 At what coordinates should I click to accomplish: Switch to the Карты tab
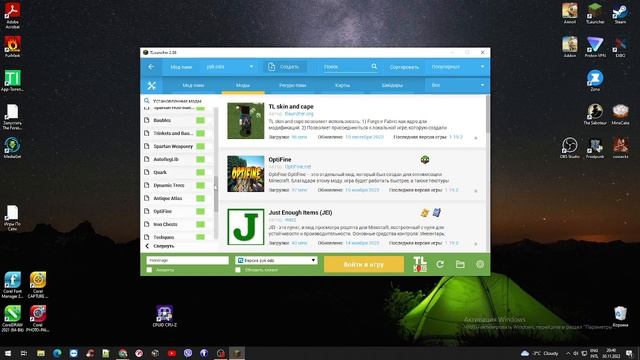click(342, 85)
